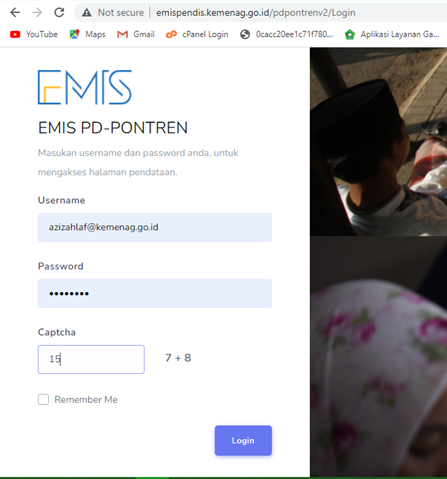Screen dimensions: 447x479
Task: Click the 7 + 8 captcha question
Action: 178,358
